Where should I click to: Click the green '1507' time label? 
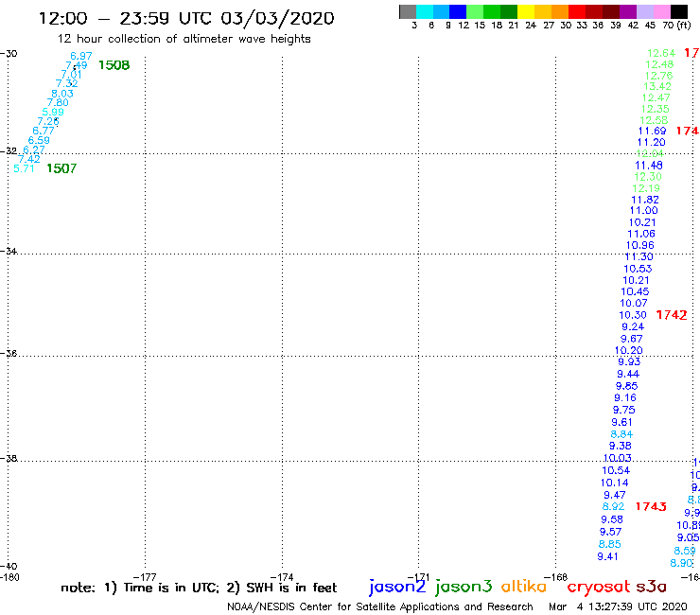(61, 168)
